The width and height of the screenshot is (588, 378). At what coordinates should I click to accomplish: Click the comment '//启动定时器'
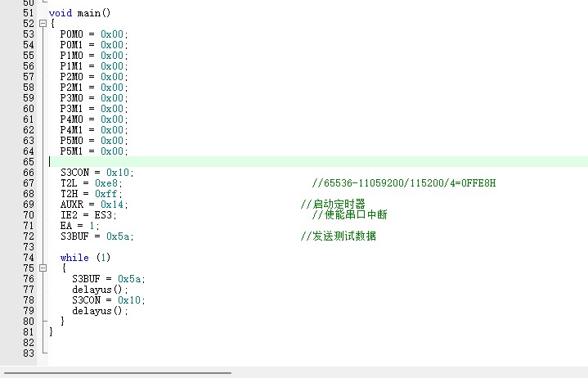[333, 205]
